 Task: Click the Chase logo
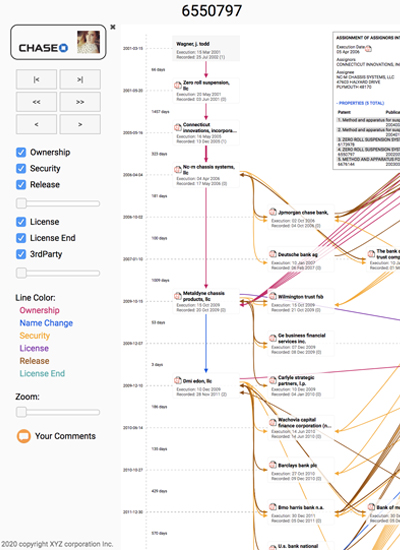[44, 48]
